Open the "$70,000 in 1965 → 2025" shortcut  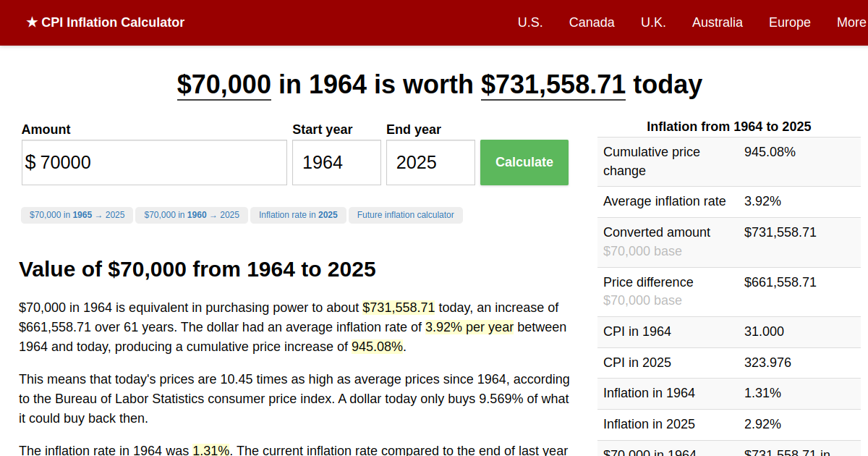pos(77,215)
